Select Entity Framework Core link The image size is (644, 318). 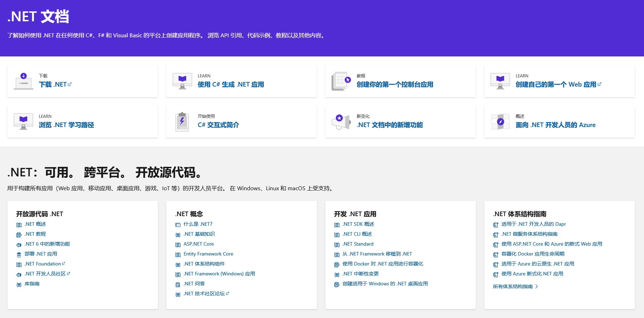tap(208, 254)
